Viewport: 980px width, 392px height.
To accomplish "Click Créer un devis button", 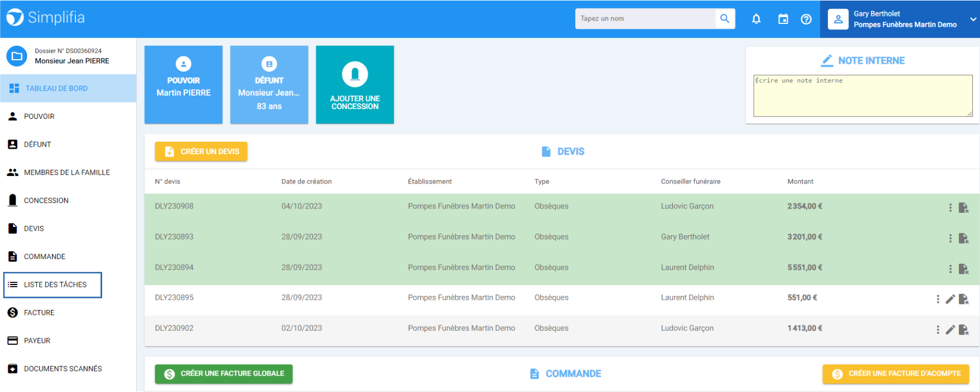I will [x=201, y=151].
